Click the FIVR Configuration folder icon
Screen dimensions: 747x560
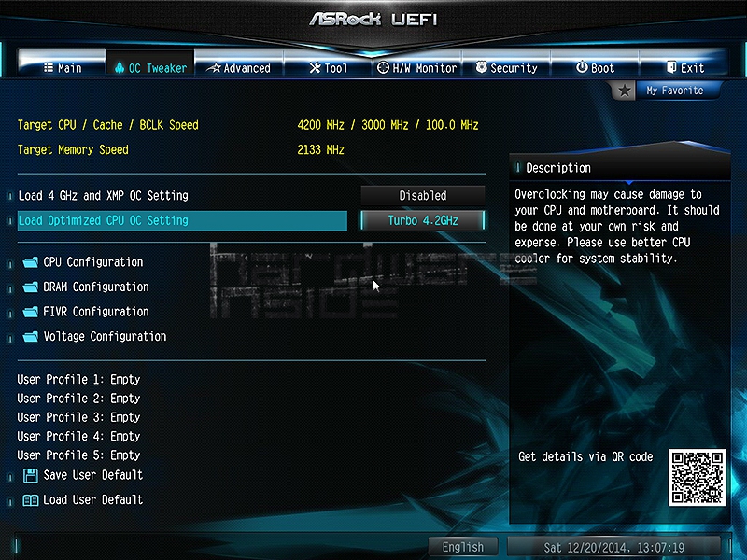point(31,312)
